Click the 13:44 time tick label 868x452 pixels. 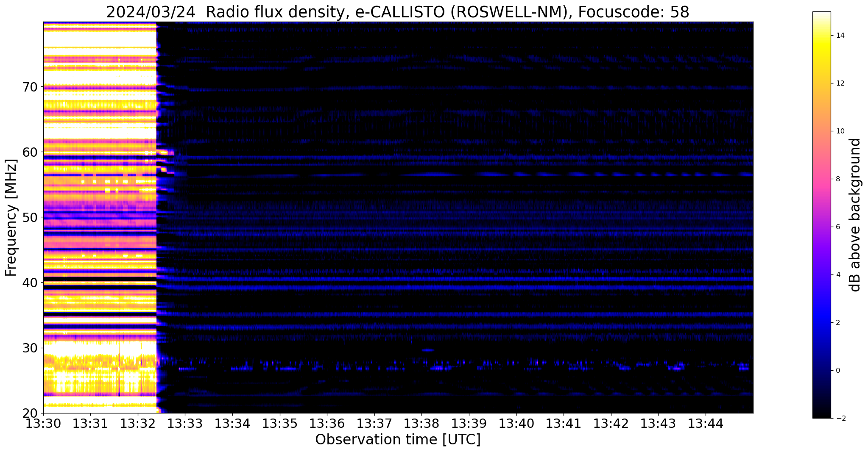706,423
